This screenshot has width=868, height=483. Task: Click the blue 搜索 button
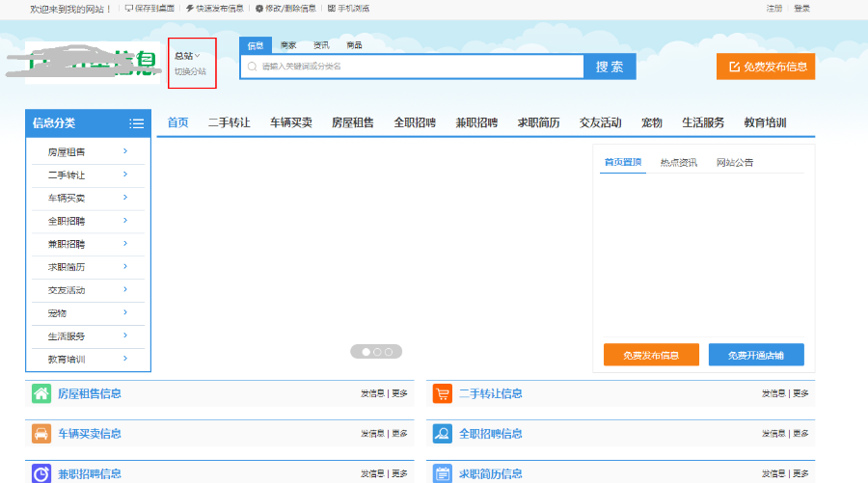click(x=610, y=67)
